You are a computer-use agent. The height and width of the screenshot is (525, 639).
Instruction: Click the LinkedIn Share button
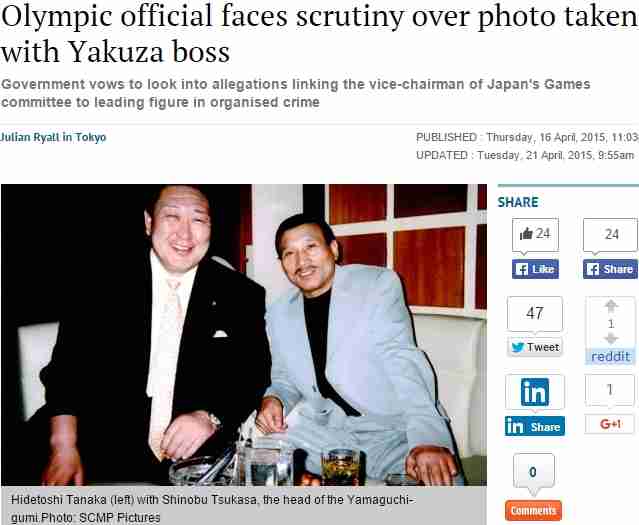pos(535,426)
